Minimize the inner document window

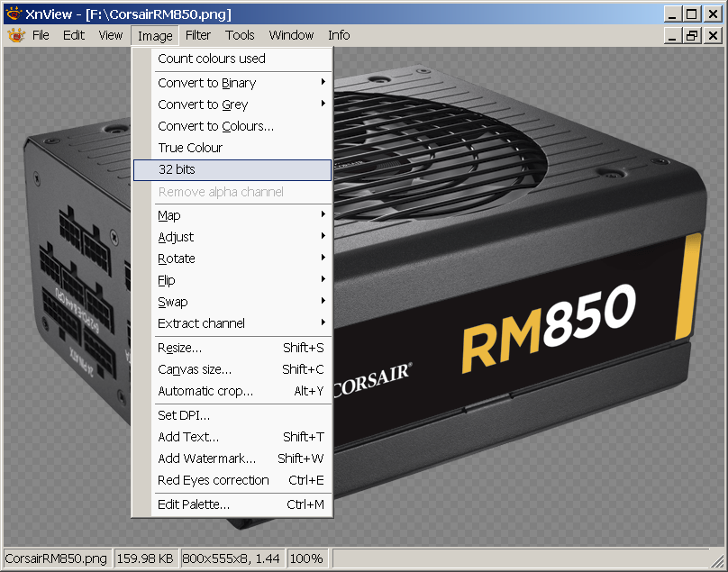click(673, 35)
